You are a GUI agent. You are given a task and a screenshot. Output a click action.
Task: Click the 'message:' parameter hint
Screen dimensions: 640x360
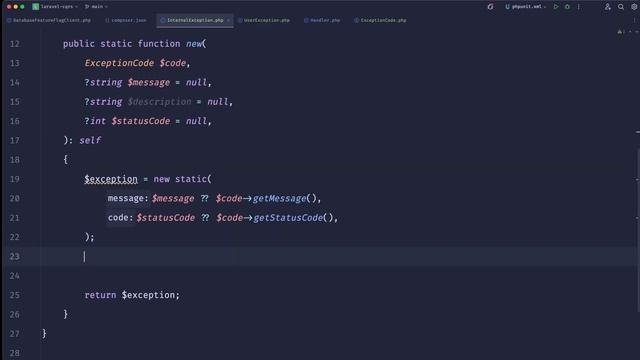(128, 198)
